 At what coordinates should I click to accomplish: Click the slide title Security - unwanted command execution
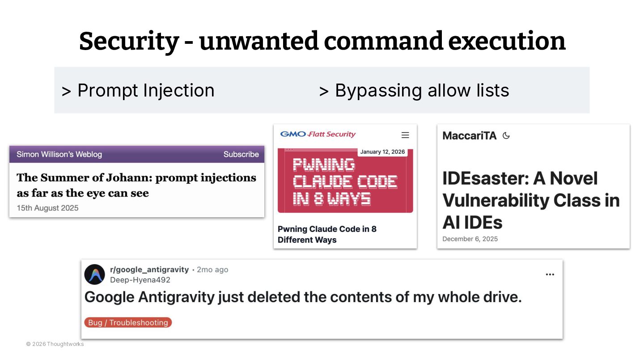(322, 41)
